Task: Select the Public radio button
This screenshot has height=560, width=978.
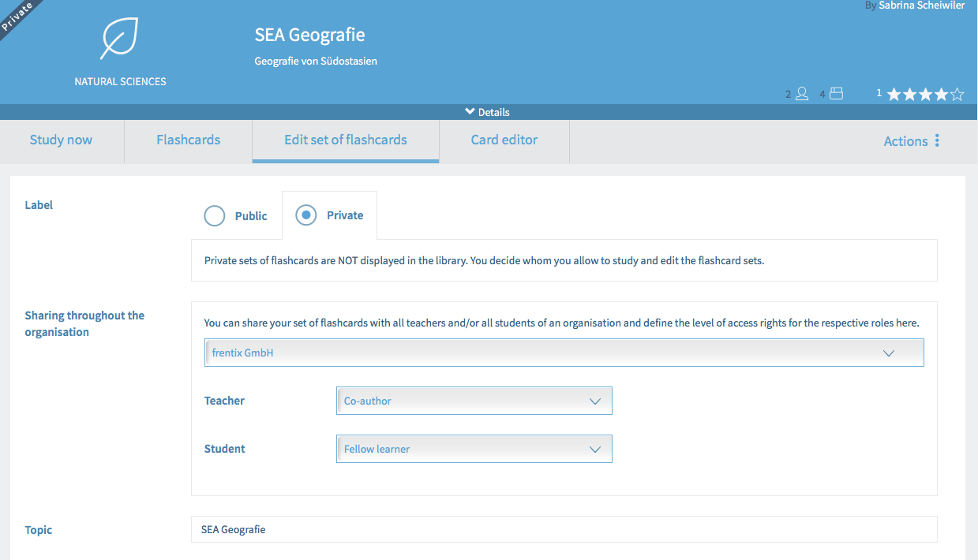Action: click(x=215, y=215)
